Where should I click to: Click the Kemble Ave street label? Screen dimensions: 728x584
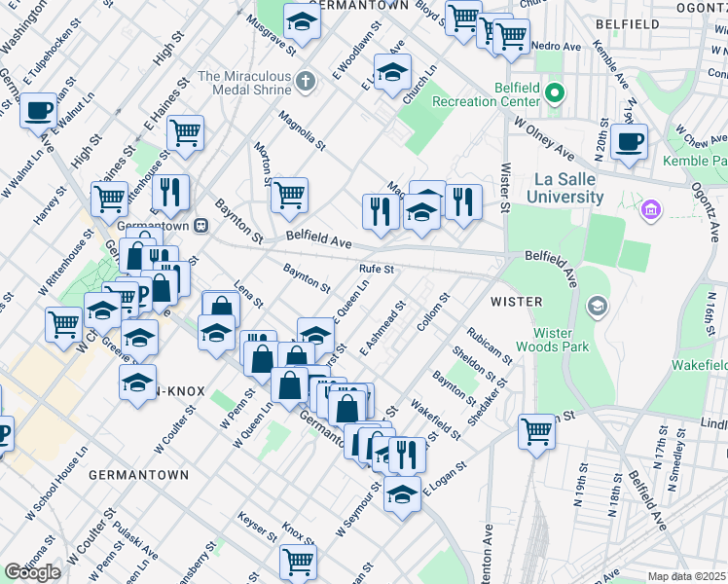pyautogui.click(x=610, y=63)
